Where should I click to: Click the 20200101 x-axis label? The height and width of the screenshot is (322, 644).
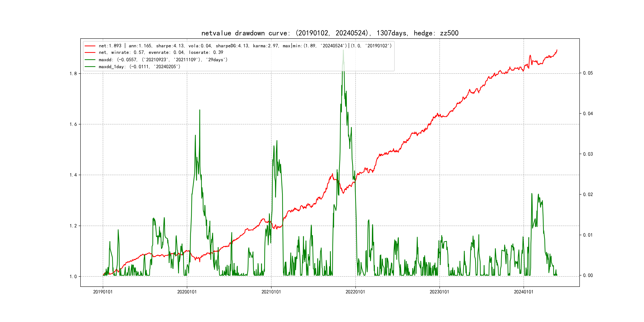pos(187,292)
